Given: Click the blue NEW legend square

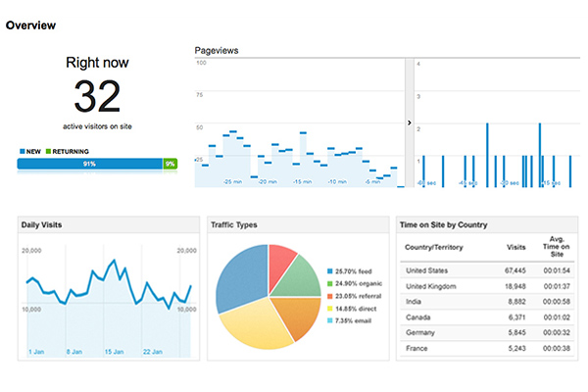Looking at the screenshot, I should (x=23, y=151).
